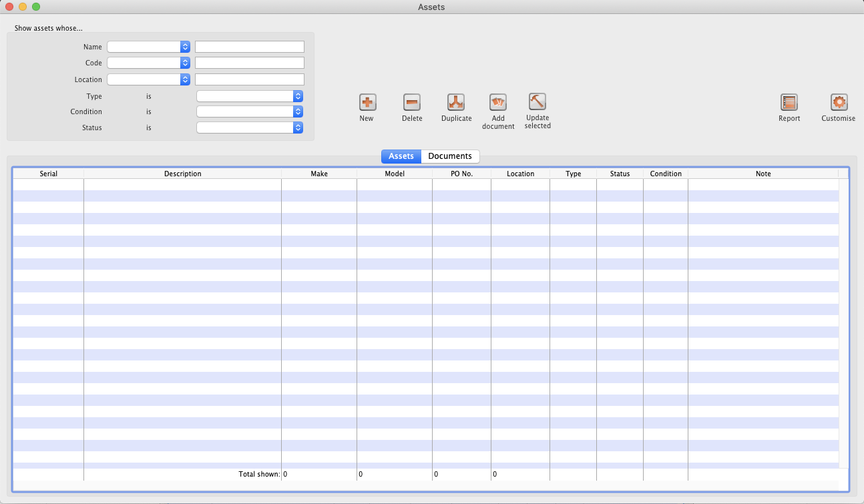Click the Code search text field

(250, 63)
